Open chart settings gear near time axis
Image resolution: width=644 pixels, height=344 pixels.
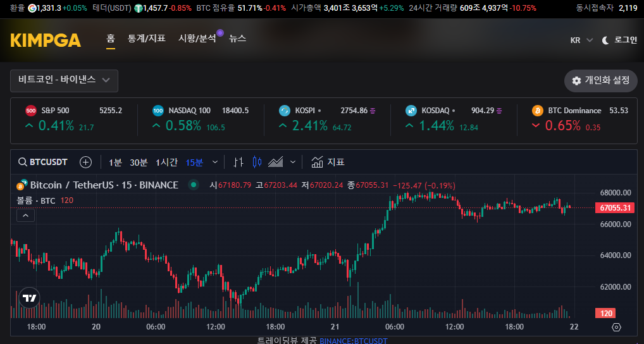617,327
